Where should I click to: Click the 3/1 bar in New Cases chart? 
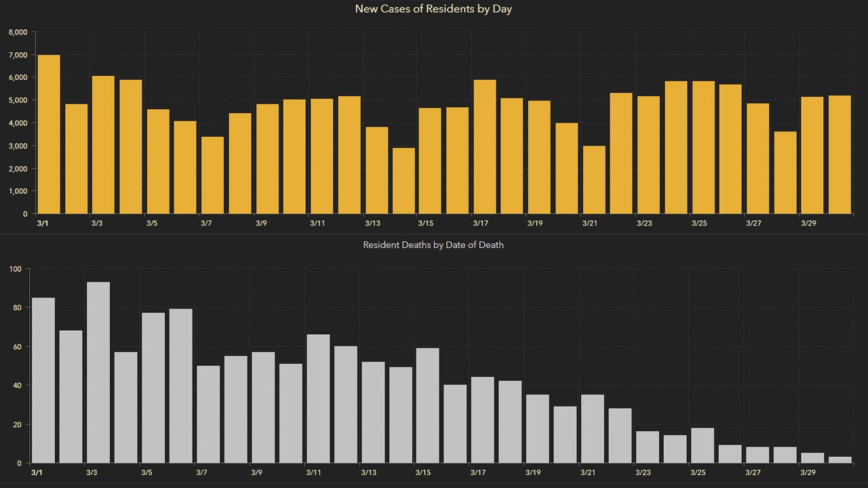point(49,134)
